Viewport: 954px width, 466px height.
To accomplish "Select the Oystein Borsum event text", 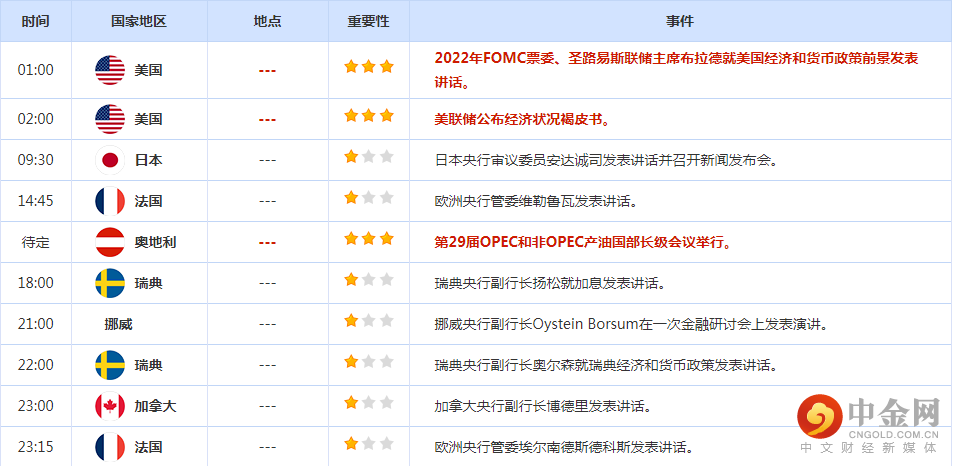I will click(x=632, y=324).
